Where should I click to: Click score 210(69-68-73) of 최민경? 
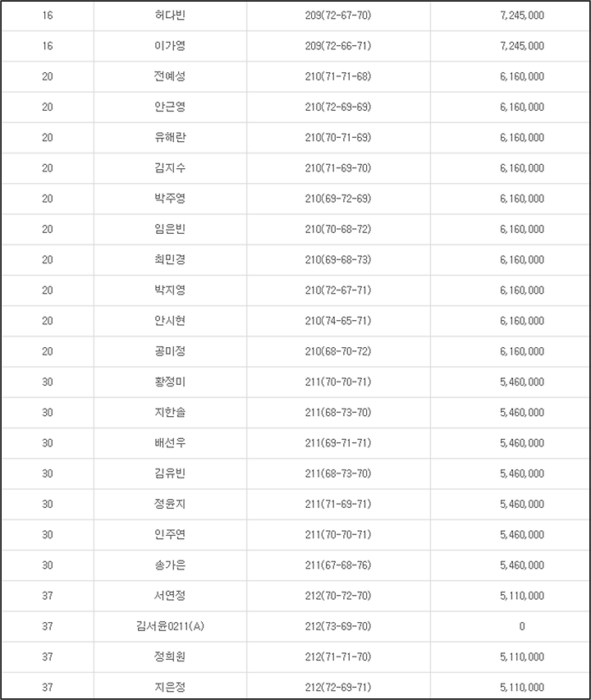pos(338,260)
